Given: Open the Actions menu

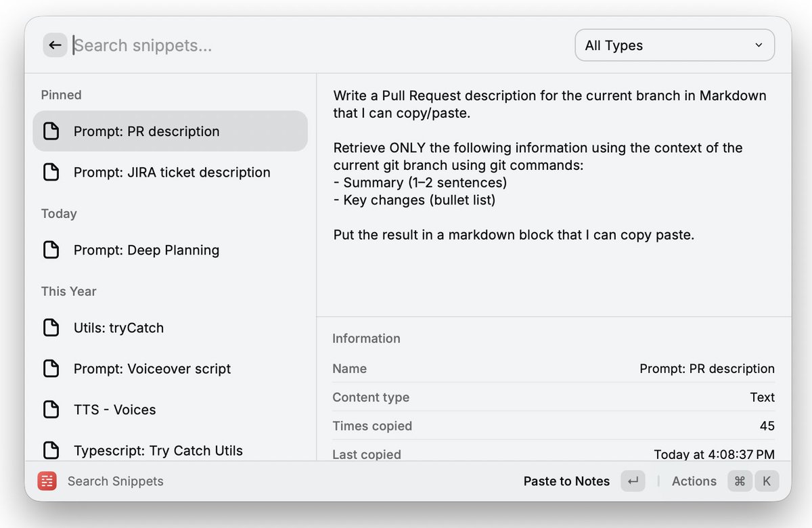Looking at the screenshot, I should 694,481.
